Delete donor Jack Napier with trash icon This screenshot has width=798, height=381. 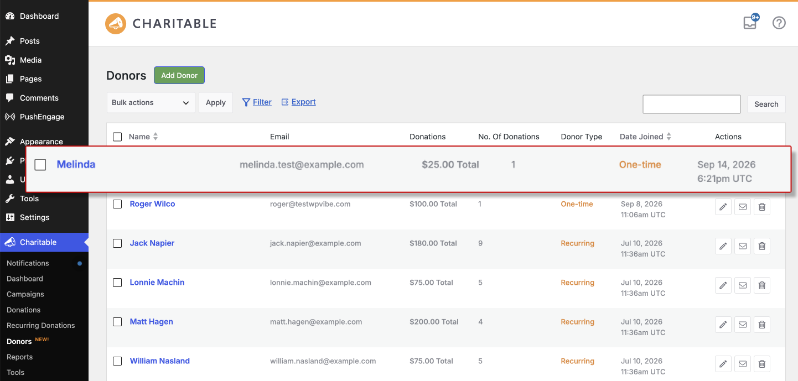coord(762,246)
